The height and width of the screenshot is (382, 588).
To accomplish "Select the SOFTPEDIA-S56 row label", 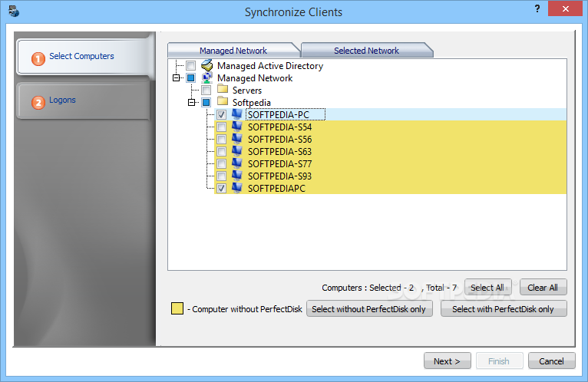I will click(279, 140).
